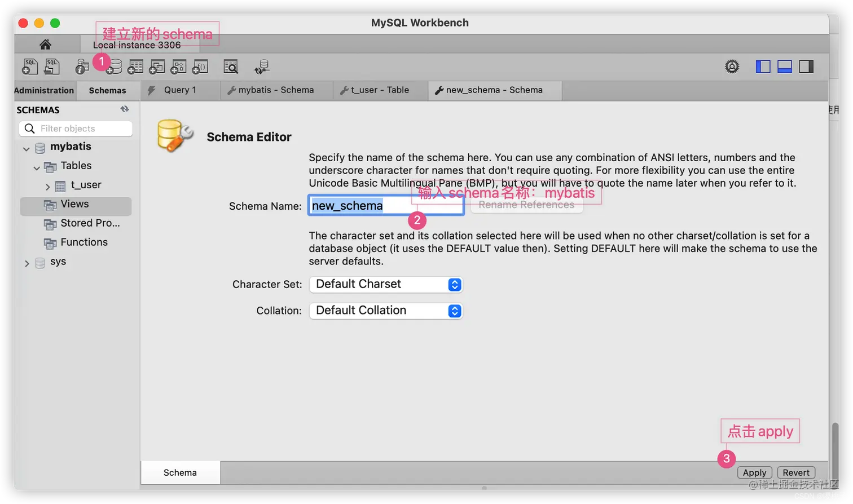Open the Query 1 tab
The height and width of the screenshot is (504, 853).
point(180,90)
